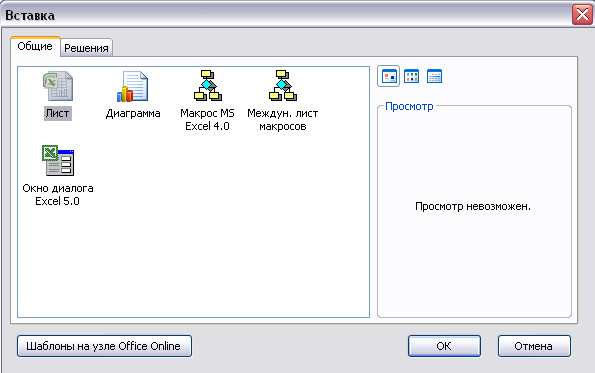Click the Макрос MS Excel 4.0 label
Screen dimensions: 595x373
(x=208, y=120)
